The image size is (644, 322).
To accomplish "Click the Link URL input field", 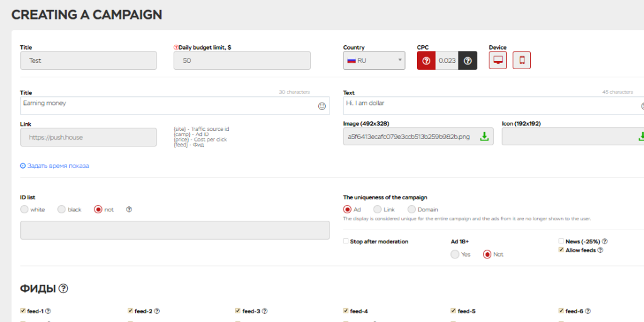I will click(x=88, y=137).
